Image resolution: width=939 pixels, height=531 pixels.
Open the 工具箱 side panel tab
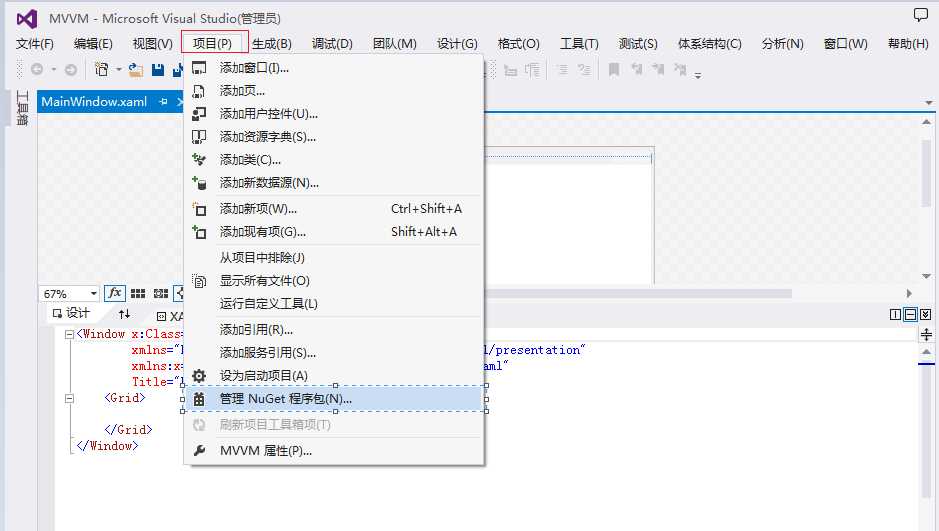click(x=22, y=108)
